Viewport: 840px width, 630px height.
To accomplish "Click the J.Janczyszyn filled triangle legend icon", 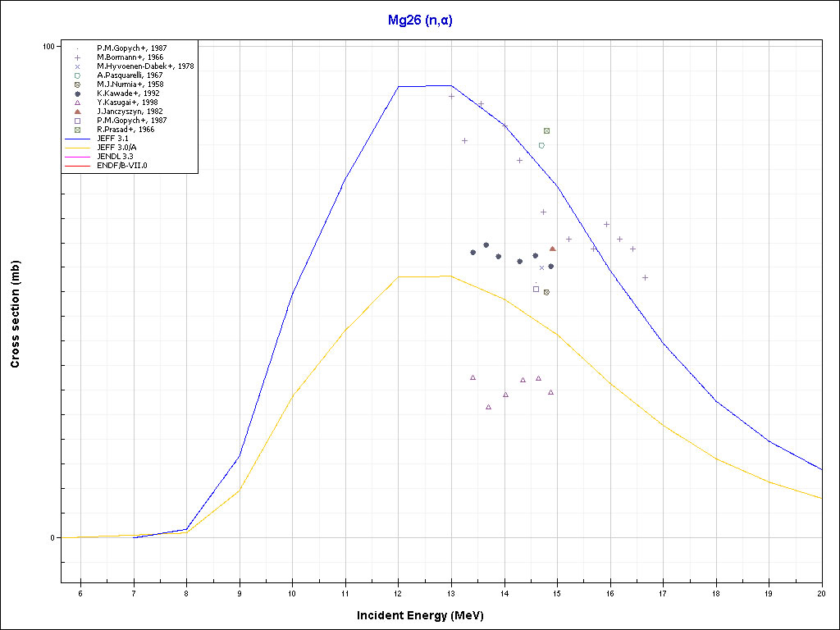I will click(x=77, y=112).
